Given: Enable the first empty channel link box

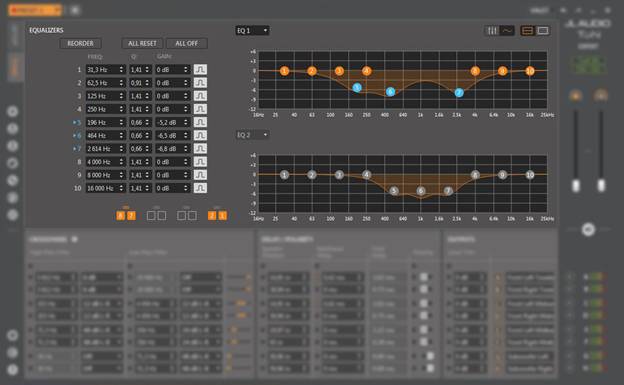Looking at the screenshot, I should 151,216.
